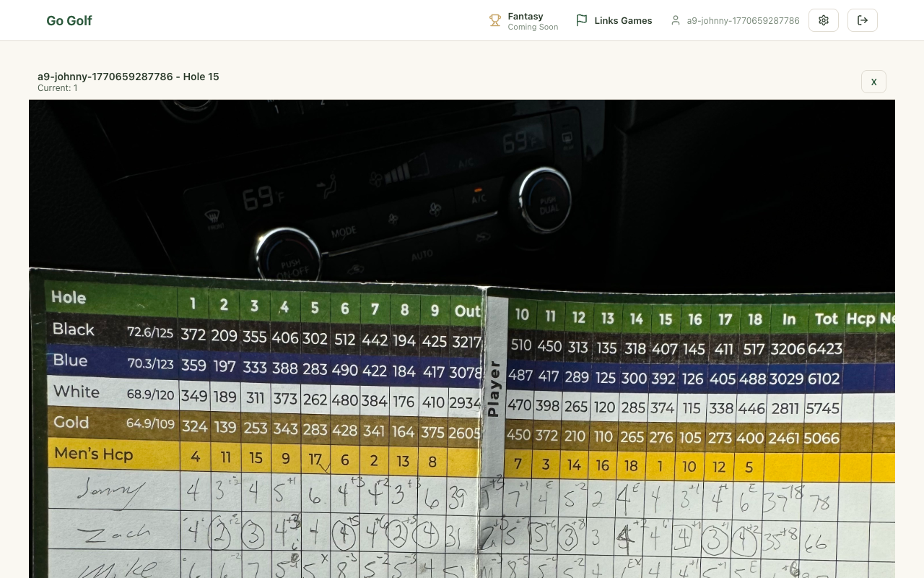Open the Links Games menu item
Viewport: 924px width, 578px height.
623,21
